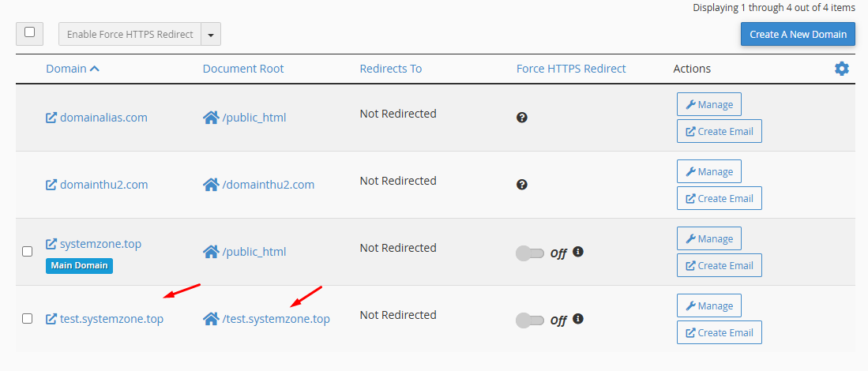
Task: Click Manage for domainalias.com
Action: pyautogui.click(x=708, y=104)
